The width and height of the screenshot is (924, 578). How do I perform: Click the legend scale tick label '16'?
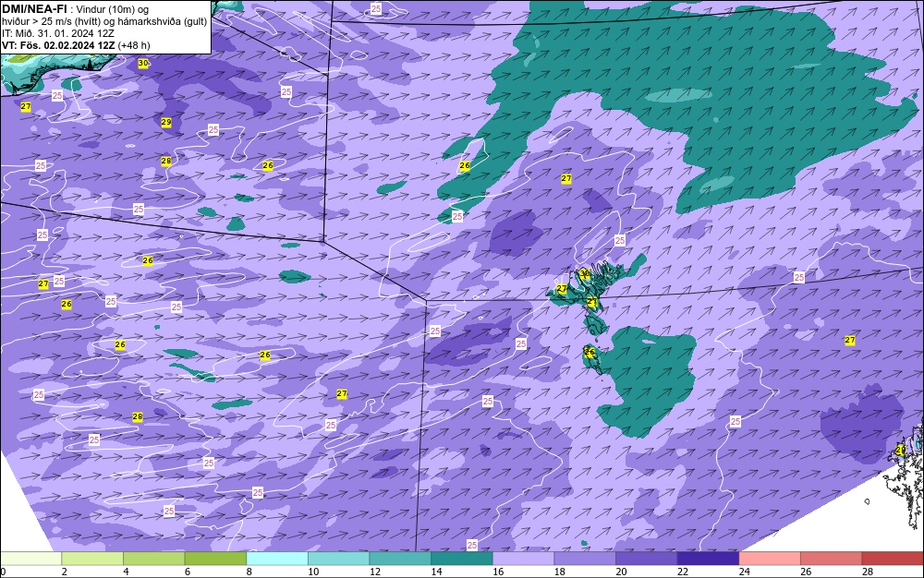click(x=498, y=572)
